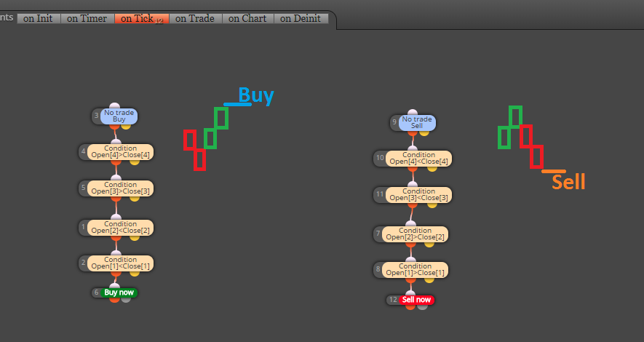644x342 pixels.
Task: Click yellow output dot of No trade Buy
Action: coord(126,126)
